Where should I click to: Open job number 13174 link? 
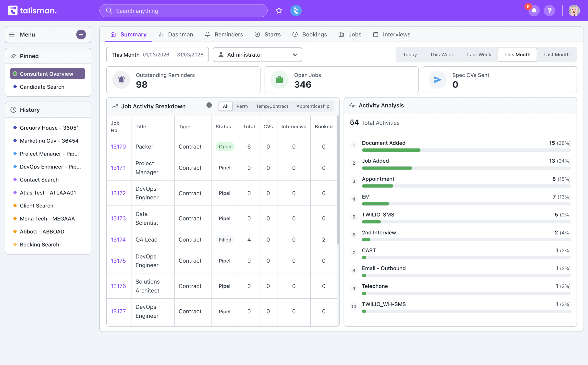coord(118,240)
